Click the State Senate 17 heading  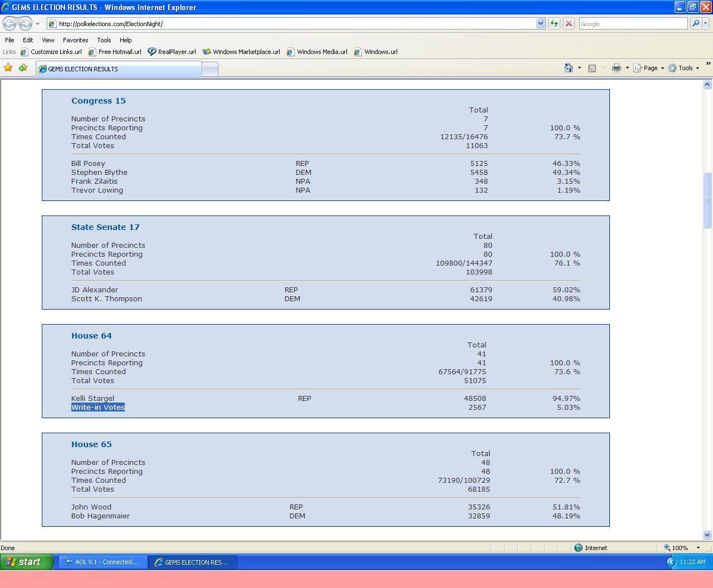105,227
